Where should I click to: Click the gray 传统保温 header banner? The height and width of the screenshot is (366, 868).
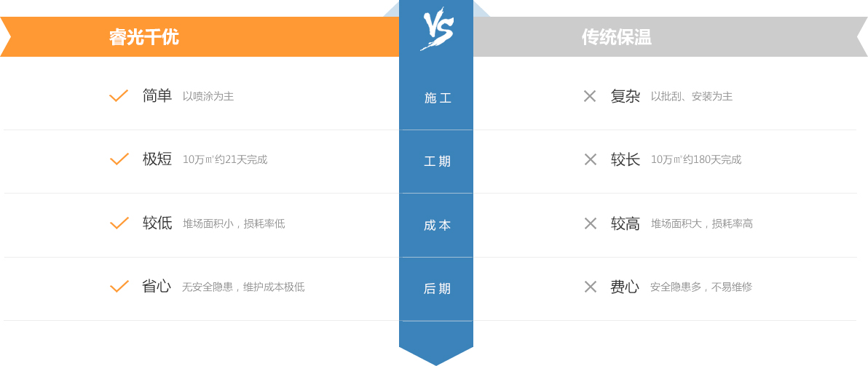click(x=671, y=37)
